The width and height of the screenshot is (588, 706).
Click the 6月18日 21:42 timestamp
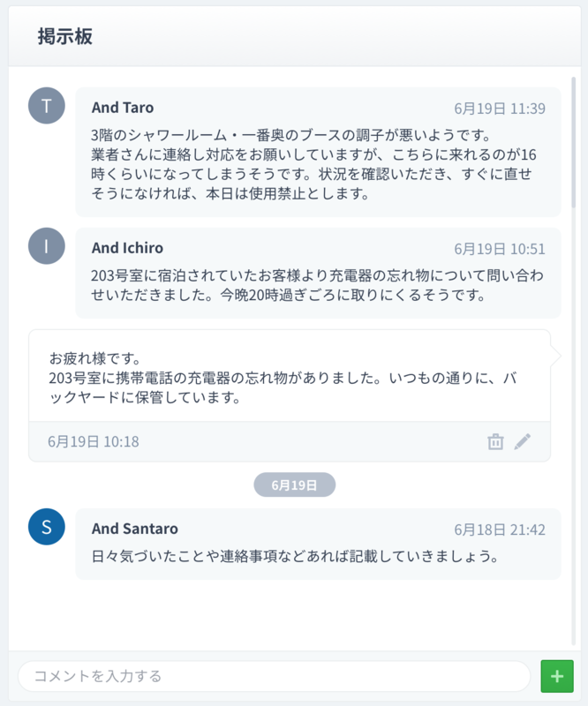pos(500,529)
